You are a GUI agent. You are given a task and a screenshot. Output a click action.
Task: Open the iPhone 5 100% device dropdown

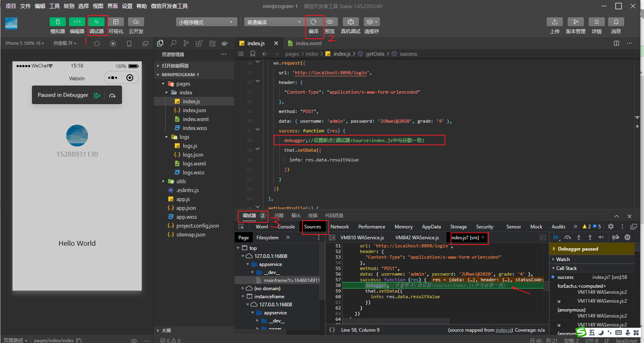[24, 43]
